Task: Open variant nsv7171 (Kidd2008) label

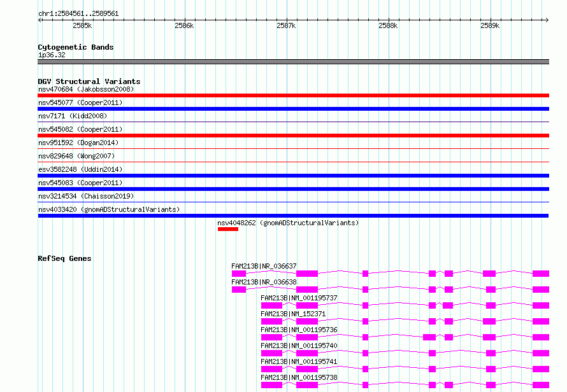Action: click(73, 116)
